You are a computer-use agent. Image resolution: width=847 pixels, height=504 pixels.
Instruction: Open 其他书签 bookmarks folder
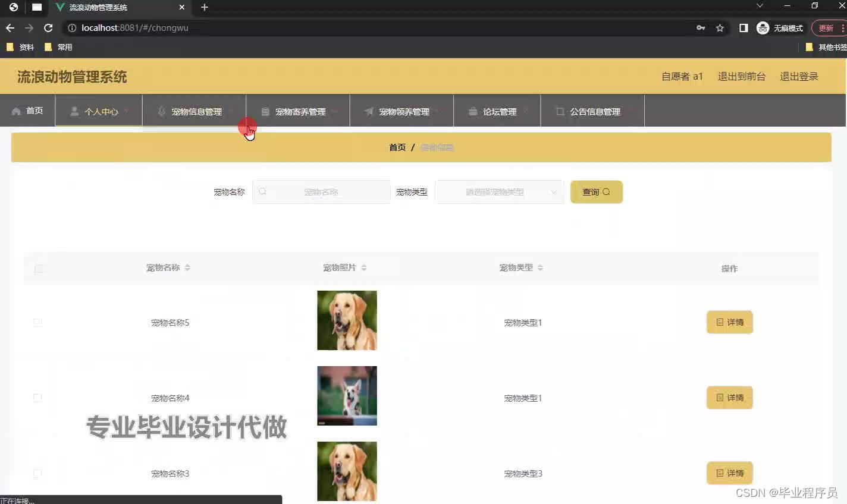click(x=826, y=47)
